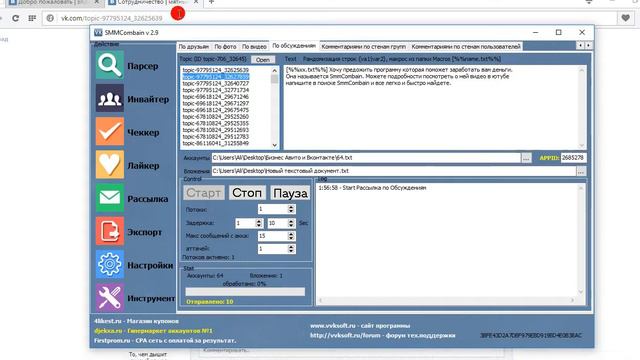
Task: Open the 4likest.ru Магазин купонов link
Action: click(x=136, y=321)
